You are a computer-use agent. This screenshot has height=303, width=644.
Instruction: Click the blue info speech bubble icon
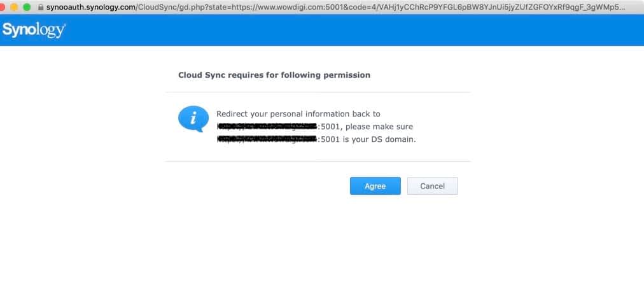click(193, 119)
